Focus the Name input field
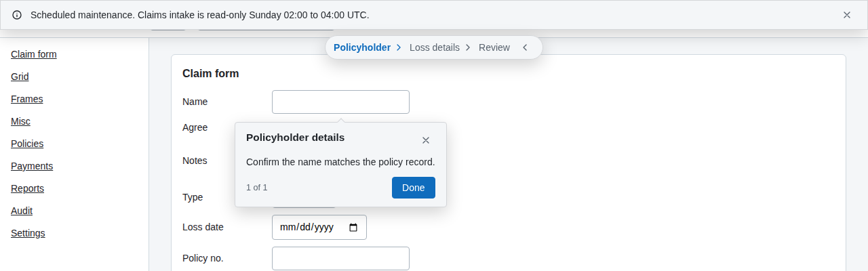 340,102
